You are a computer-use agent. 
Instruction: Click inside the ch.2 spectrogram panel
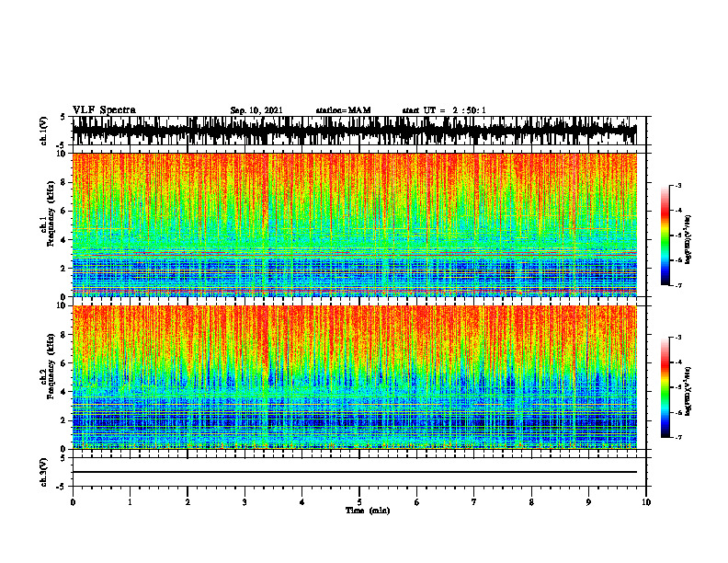354,377
